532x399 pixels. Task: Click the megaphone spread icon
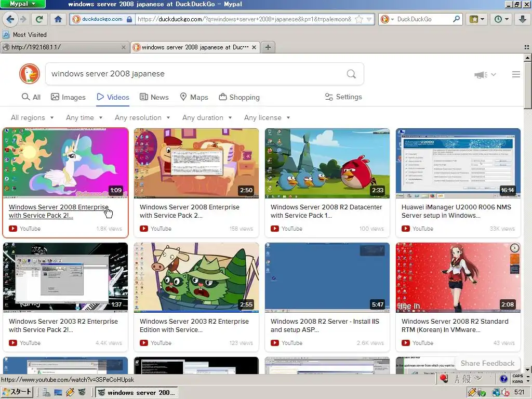(x=481, y=75)
